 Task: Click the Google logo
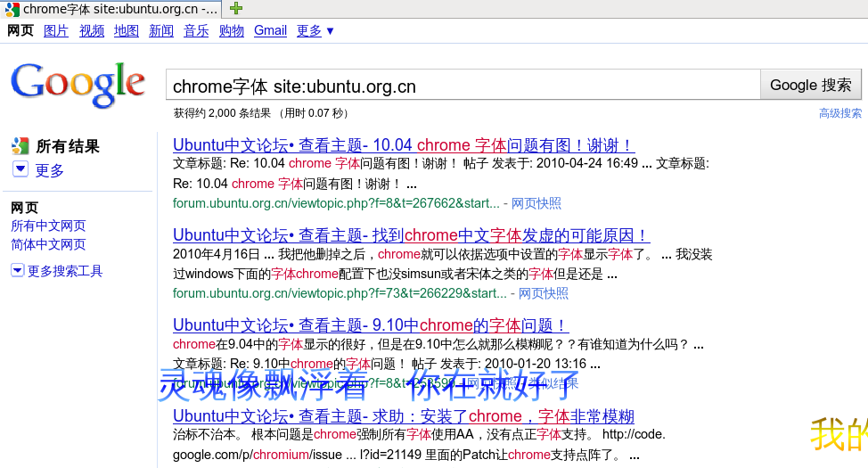point(78,84)
